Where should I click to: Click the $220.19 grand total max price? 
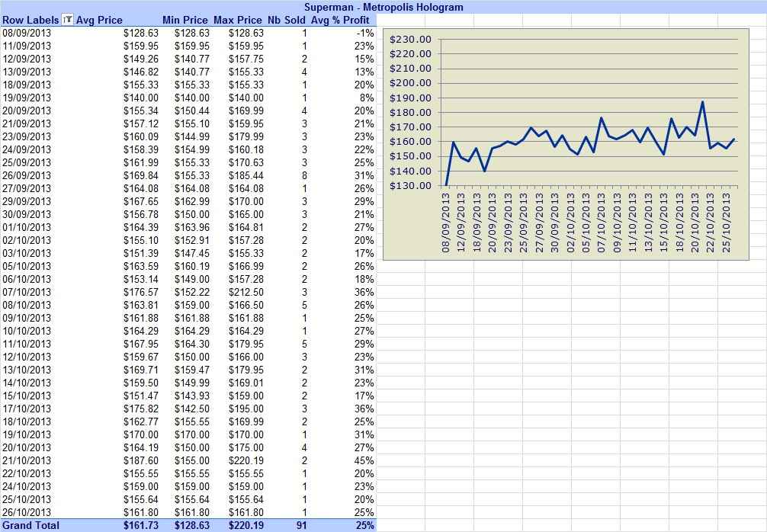[x=246, y=525]
